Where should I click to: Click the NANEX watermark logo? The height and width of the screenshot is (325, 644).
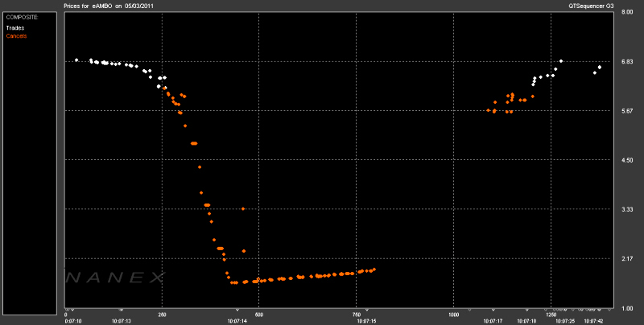coord(114,277)
